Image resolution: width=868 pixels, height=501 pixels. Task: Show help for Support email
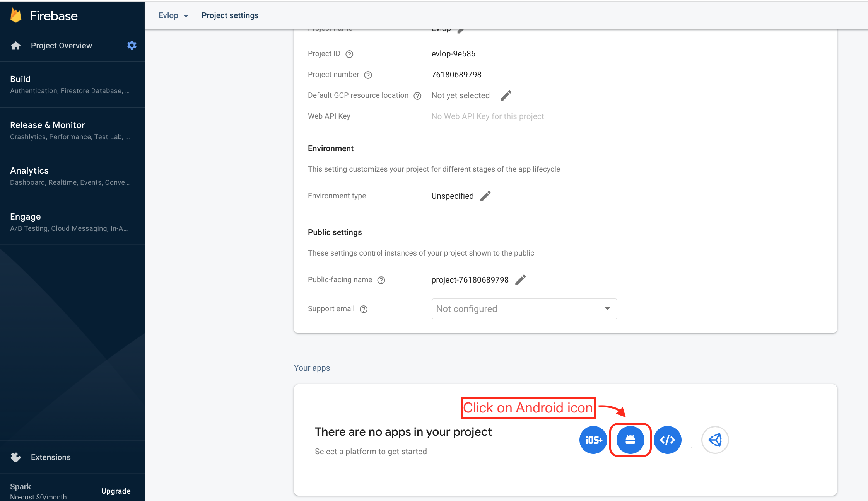(364, 309)
